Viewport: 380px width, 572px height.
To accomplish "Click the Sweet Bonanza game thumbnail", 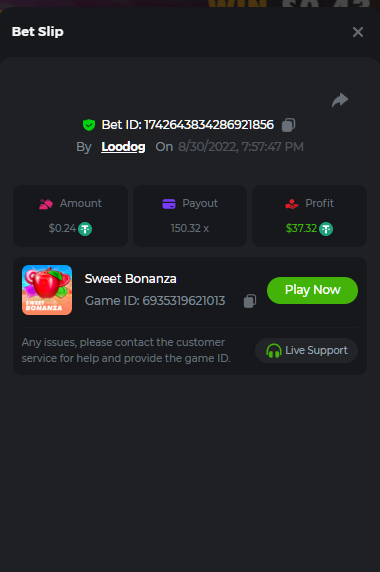I will click(47, 290).
